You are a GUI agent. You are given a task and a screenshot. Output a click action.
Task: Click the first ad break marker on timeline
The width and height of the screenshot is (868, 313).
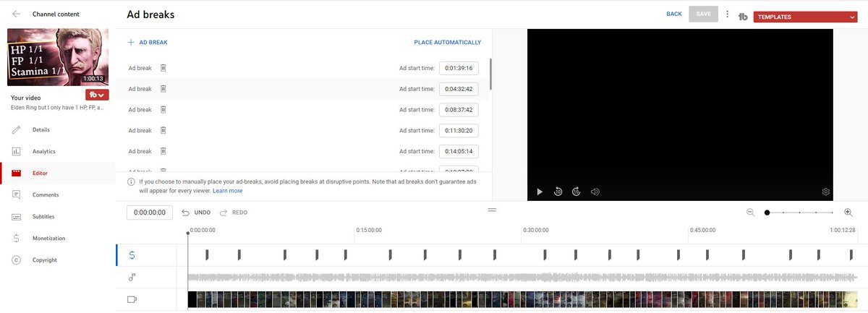pos(207,254)
